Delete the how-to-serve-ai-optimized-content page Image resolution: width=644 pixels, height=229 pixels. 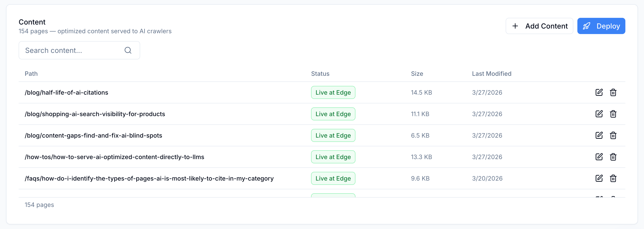pos(613,157)
